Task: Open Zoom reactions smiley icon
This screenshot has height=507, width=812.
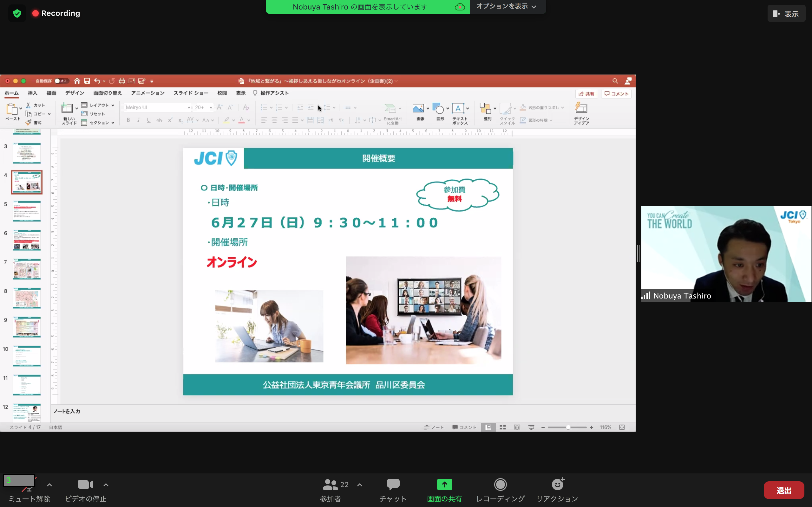Action: click(x=557, y=484)
